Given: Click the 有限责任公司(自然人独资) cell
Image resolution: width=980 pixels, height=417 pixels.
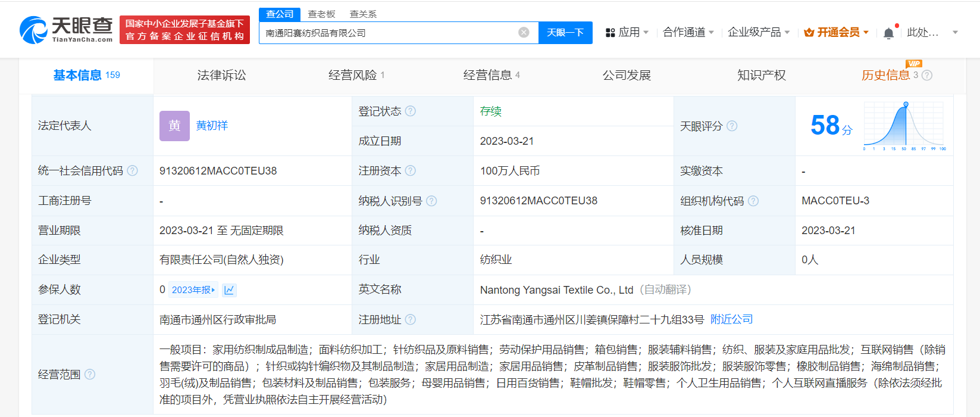Looking at the screenshot, I should tap(221, 260).
